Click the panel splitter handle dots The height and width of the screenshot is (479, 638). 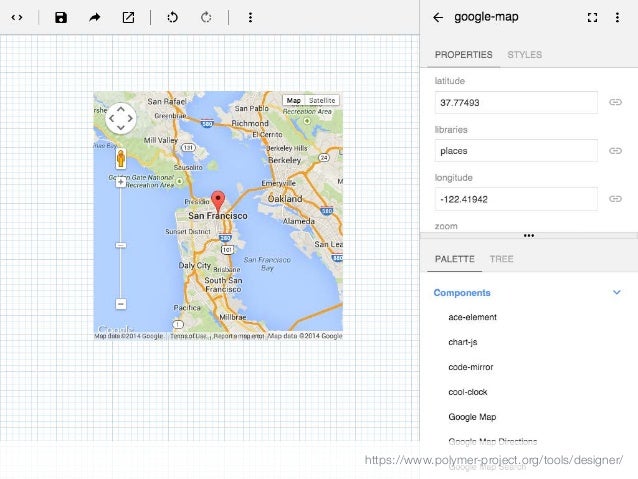point(529,235)
